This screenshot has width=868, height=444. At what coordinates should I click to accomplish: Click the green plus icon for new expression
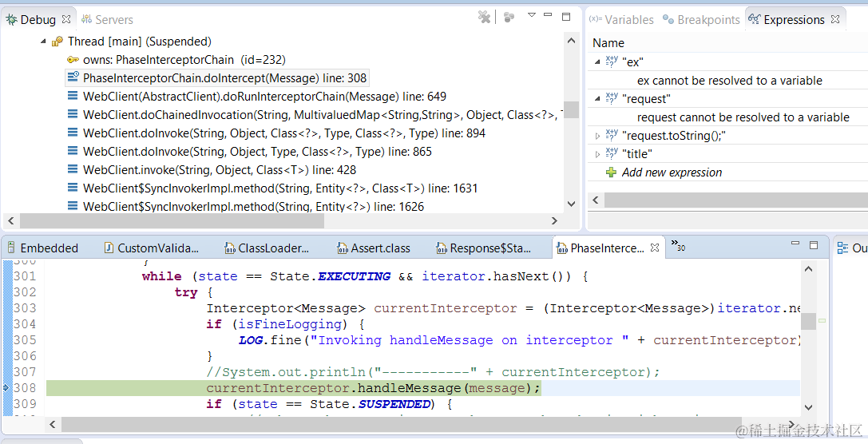611,172
